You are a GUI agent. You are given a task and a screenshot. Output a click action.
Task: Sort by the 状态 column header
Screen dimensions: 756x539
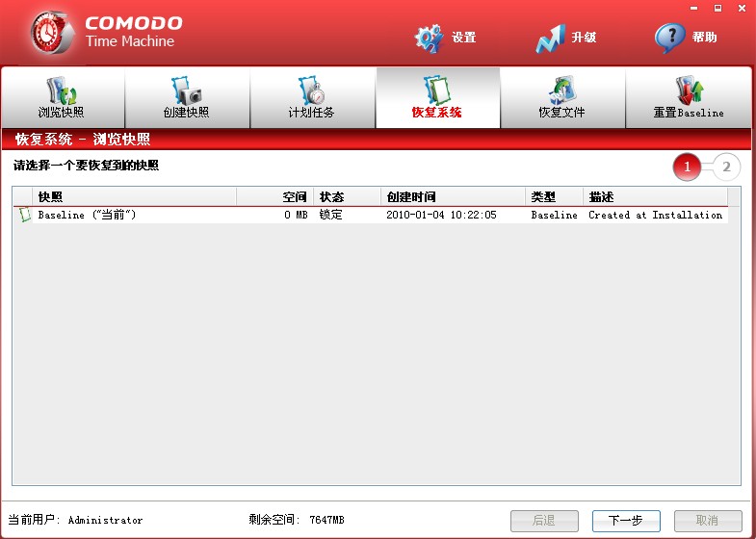pyautogui.click(x=347, y=196)
